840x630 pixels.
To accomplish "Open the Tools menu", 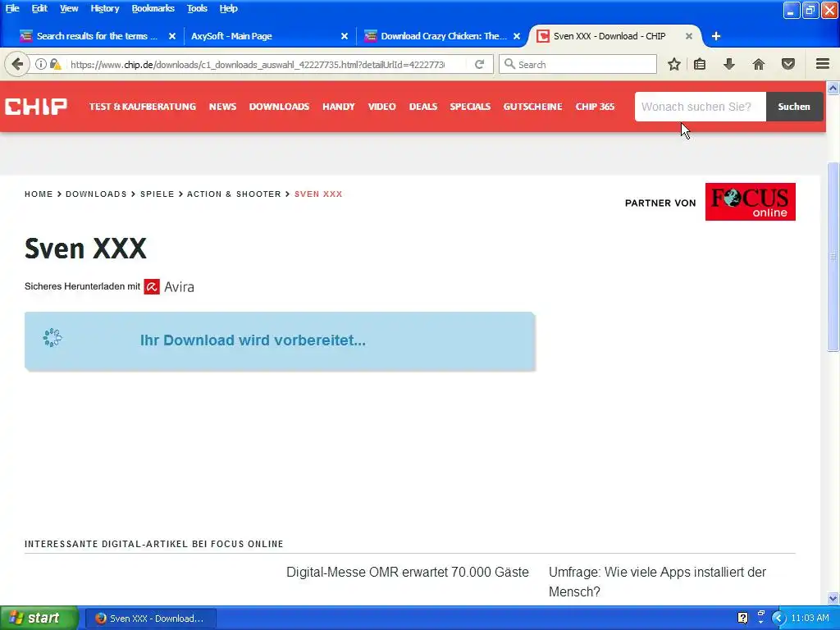I will point(197,8).
